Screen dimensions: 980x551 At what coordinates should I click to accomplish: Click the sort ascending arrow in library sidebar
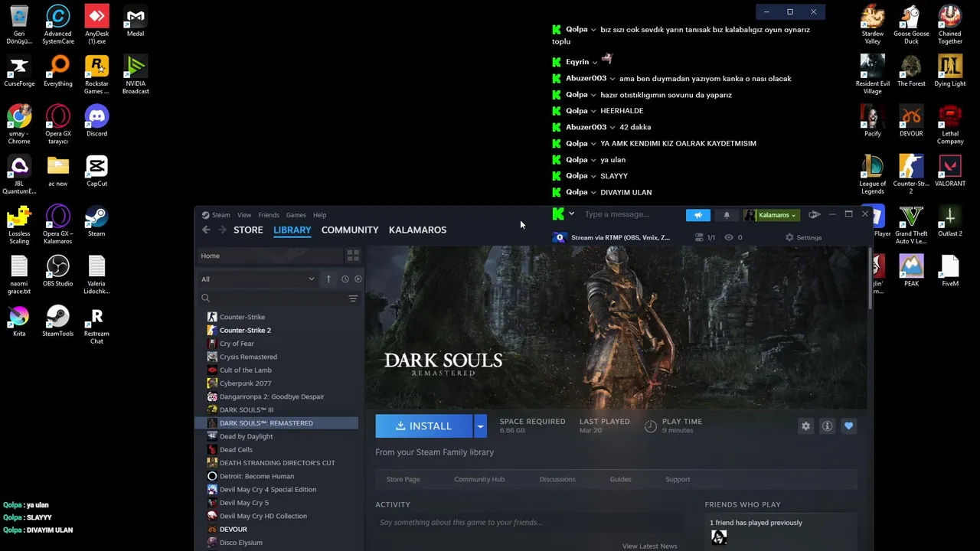pyautogui.click(x=328, y=279)
